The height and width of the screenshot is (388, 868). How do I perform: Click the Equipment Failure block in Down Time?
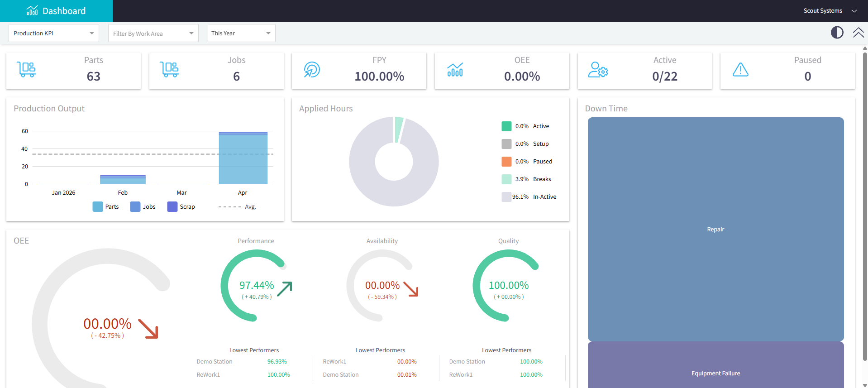pyautogui.click(x=715, y=365)
